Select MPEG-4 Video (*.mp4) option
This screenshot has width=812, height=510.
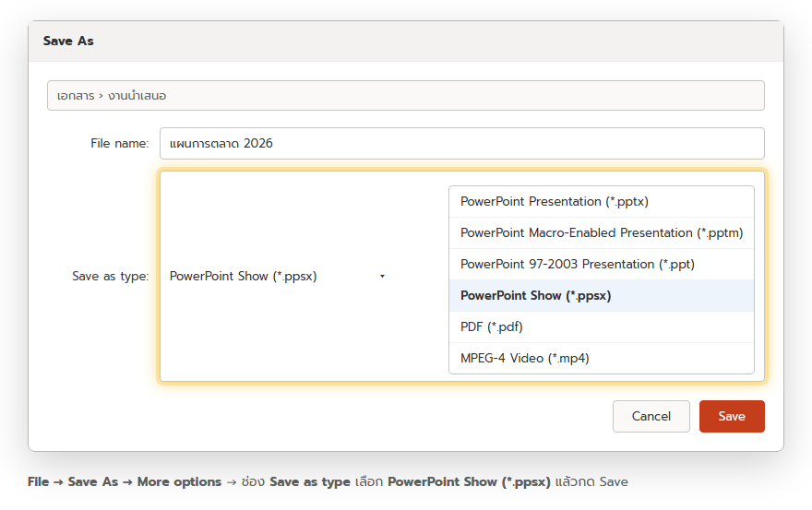602,359
